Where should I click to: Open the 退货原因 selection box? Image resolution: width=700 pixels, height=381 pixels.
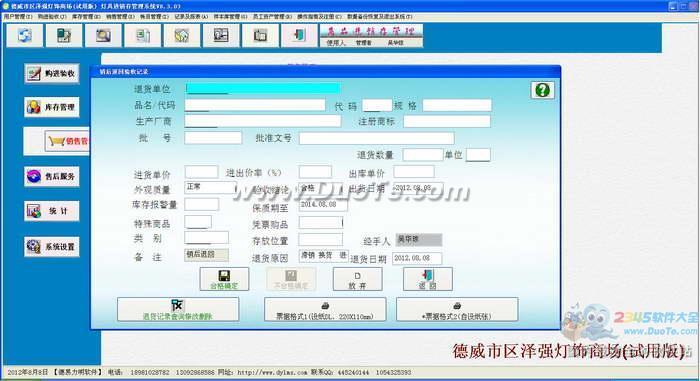[x=323, y=256]
